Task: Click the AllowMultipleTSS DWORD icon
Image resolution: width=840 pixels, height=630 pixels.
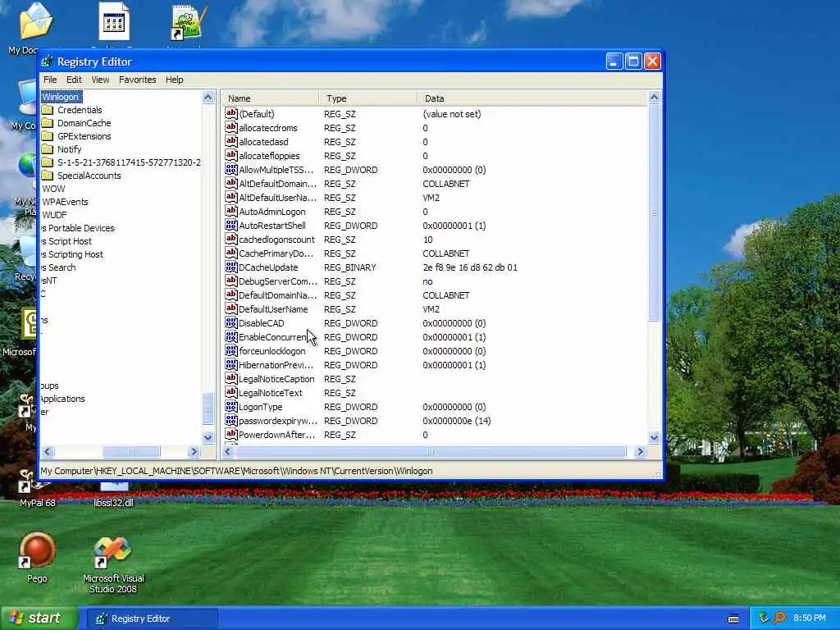Action: 231,169
